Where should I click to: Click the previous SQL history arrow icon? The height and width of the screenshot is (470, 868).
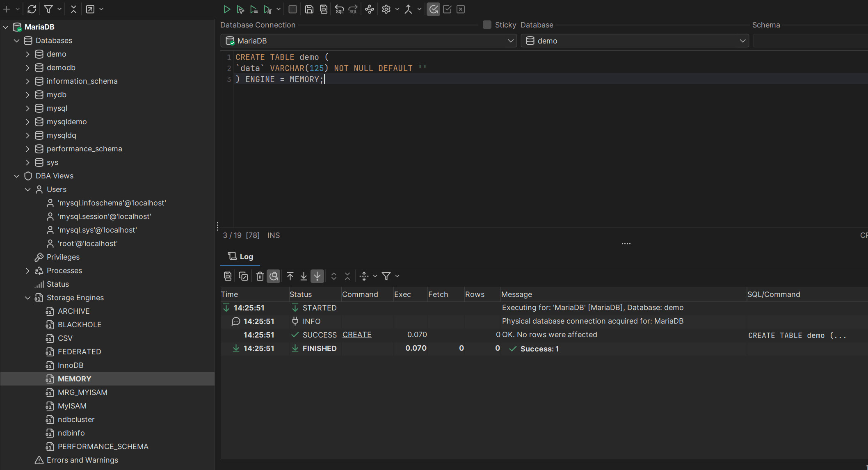tap(339, 9)
